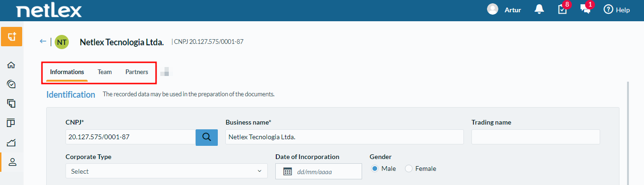This screenshot has width=644, height=185.
Task: Click the NT company avatar
Action: tap(62, 42)
